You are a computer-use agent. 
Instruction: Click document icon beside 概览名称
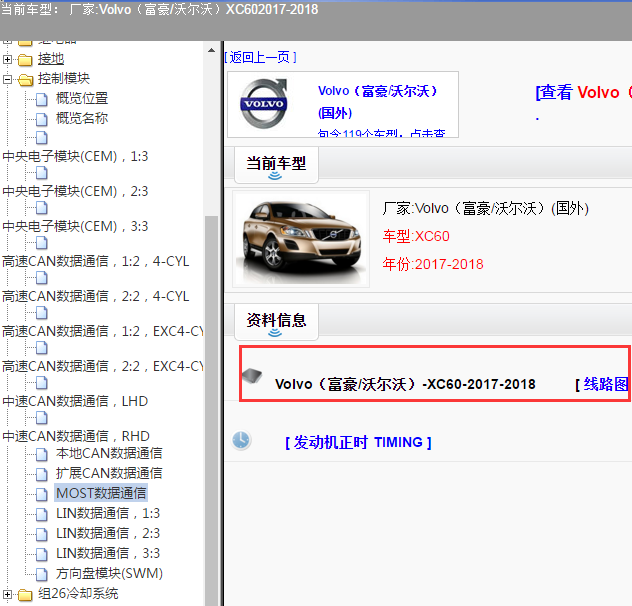tap(42, 119)
